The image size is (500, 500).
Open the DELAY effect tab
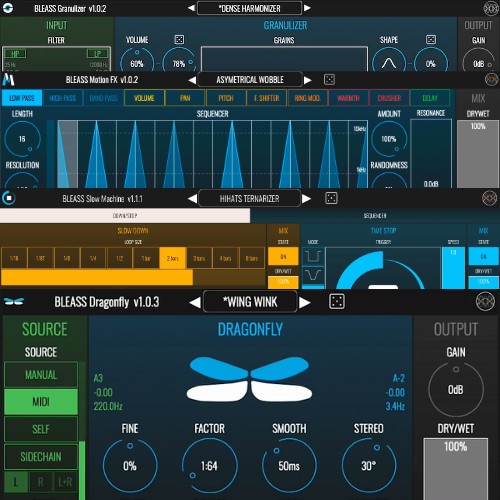click(x=430, y=98)
